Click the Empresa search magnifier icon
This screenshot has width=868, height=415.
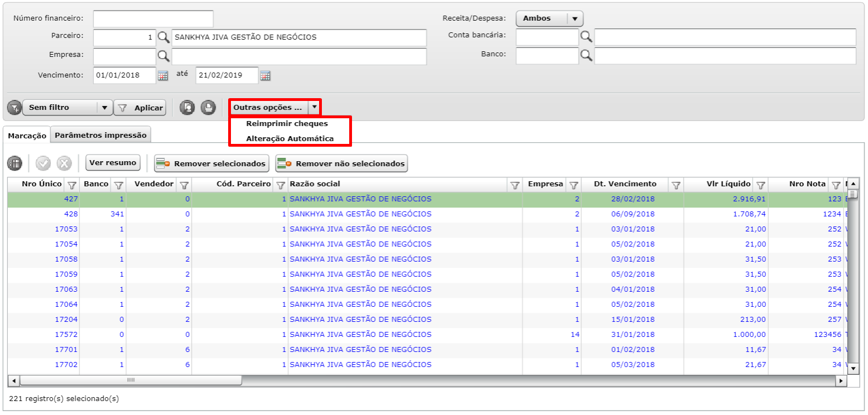click(163, 56)
